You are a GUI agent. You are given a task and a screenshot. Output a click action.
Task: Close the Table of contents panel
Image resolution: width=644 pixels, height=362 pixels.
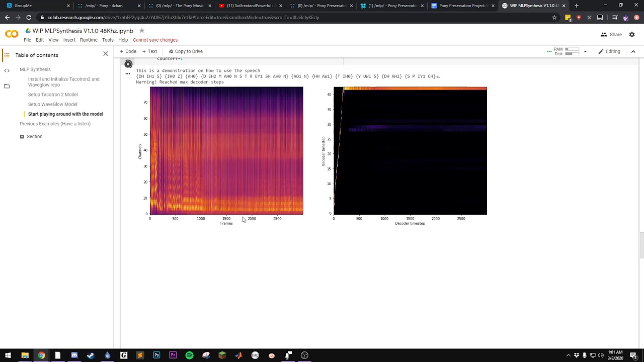pos(106,54)
